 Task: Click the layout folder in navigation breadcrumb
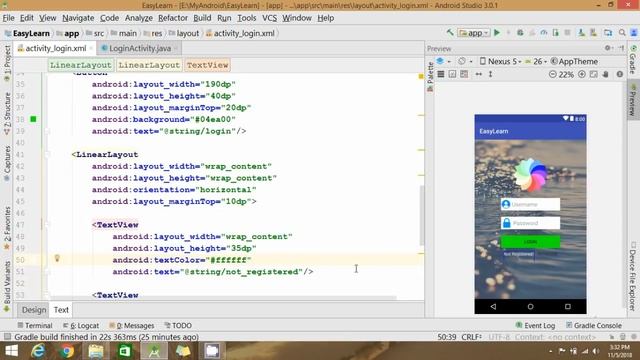[x=184, y=33]
